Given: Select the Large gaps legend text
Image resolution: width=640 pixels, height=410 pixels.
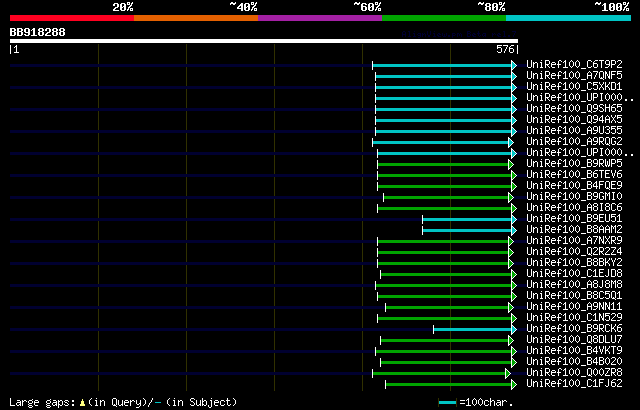Looking at the screenshot, I should [42, 403].
